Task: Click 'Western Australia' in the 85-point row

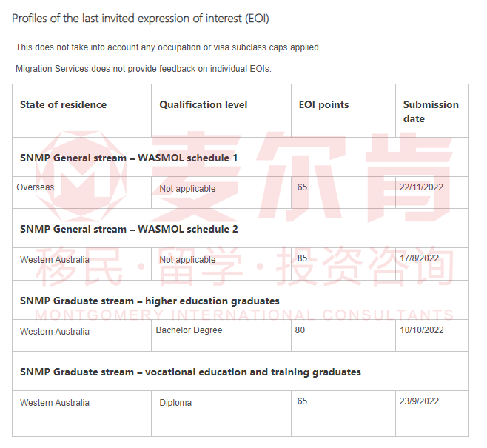Action: 55,260
